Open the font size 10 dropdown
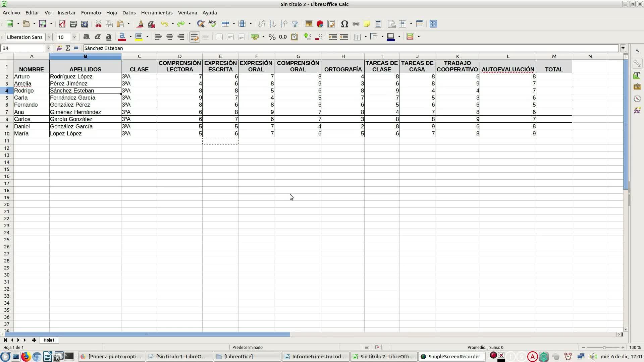644x362 pixels. point(74,37)
